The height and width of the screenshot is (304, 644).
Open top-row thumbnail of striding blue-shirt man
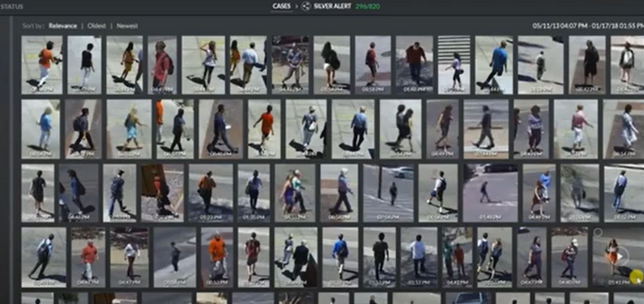point(494,65)
